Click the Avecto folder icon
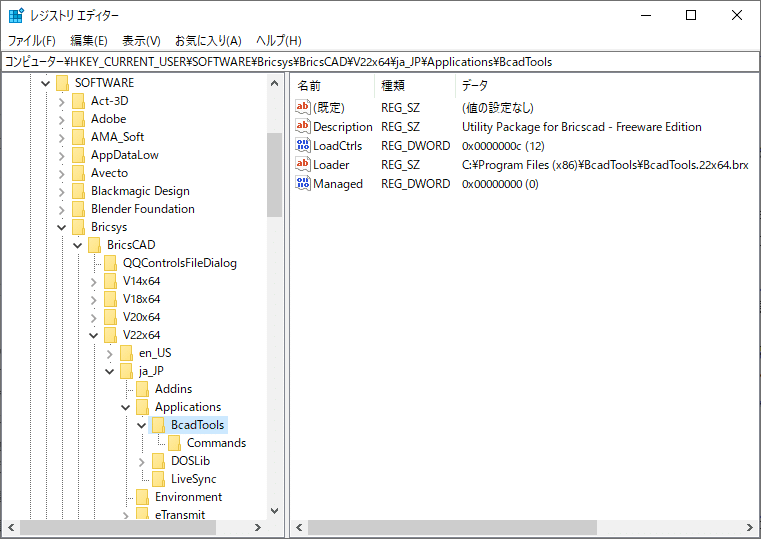The image size is (761, 539). [78, 173]
